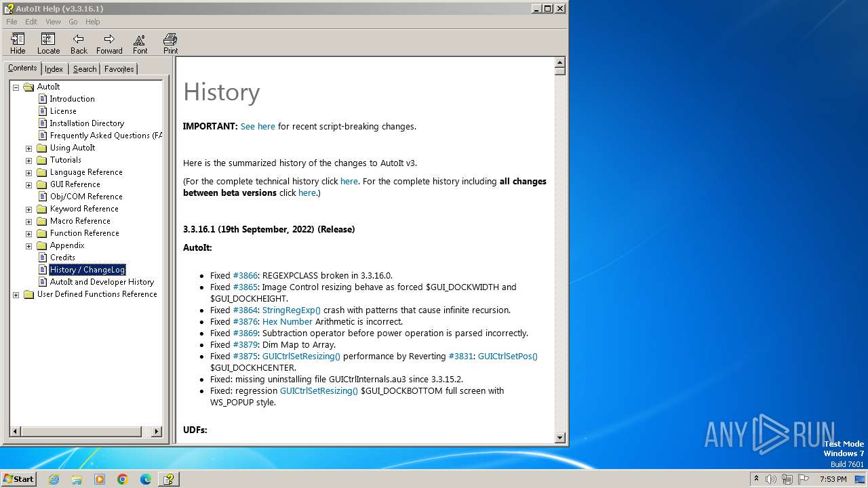Viewport: 868px width, 488px height.
Task: Open Windows Explorer from the taskbar
Action: pyautogui.click(x=77, y=479)
